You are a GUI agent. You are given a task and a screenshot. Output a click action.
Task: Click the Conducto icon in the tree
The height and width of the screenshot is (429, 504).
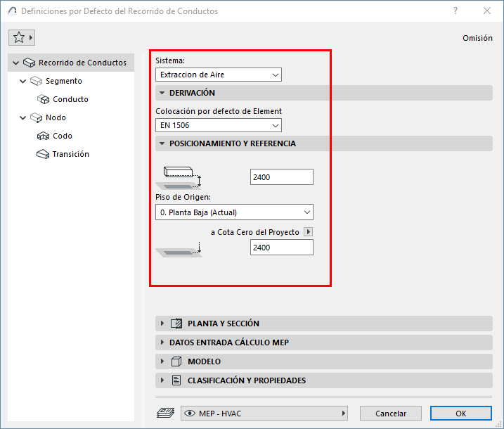click(x=44, y=99)
